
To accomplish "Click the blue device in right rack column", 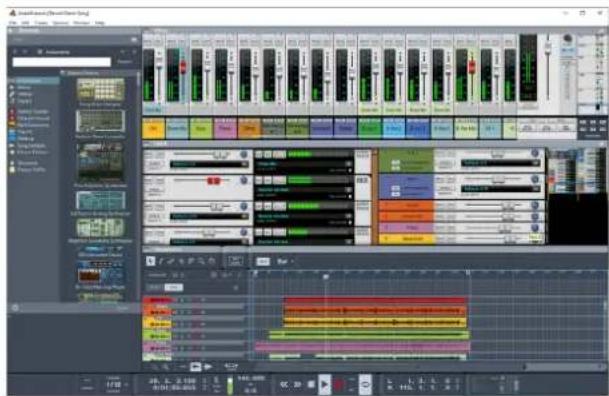I will pos(406,186).
